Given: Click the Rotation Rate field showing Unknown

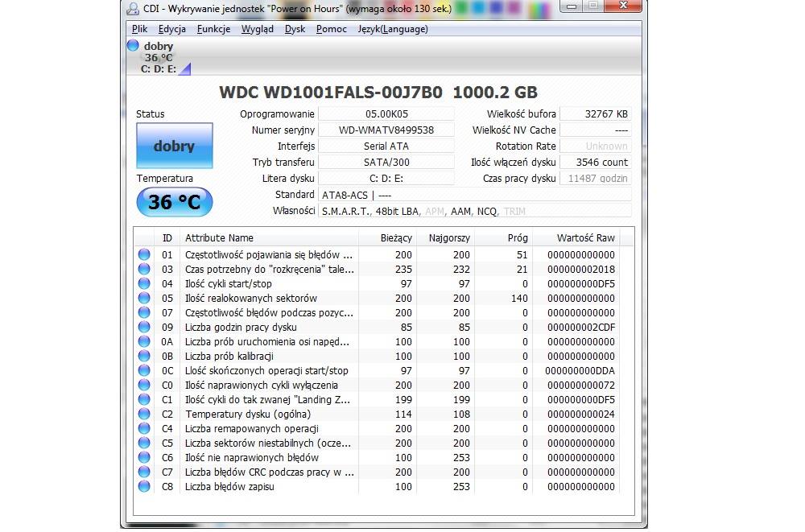Looking at the screenshot, I should (596, 146).
